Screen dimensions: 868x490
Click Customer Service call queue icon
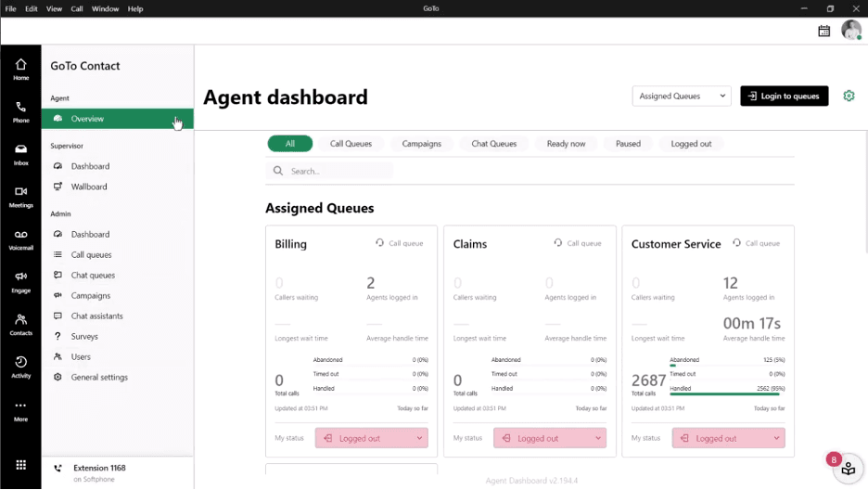[736, 242]
